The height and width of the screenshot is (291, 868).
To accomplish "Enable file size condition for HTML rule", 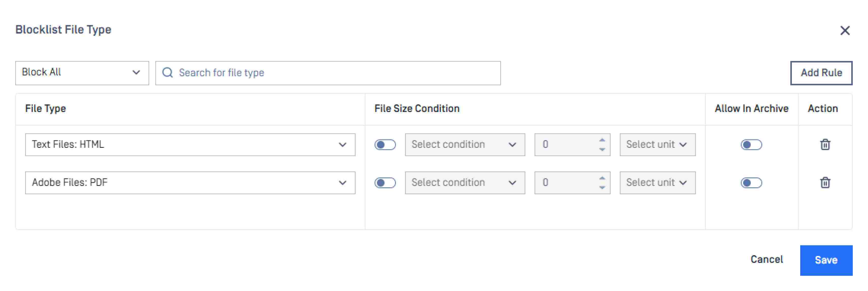I will point(385,145).
